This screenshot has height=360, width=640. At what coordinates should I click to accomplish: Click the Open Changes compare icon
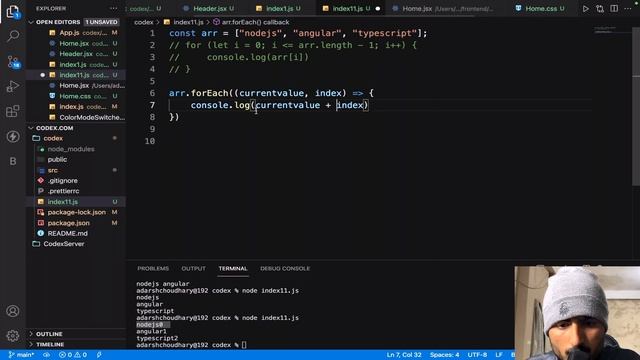(600, 9)
